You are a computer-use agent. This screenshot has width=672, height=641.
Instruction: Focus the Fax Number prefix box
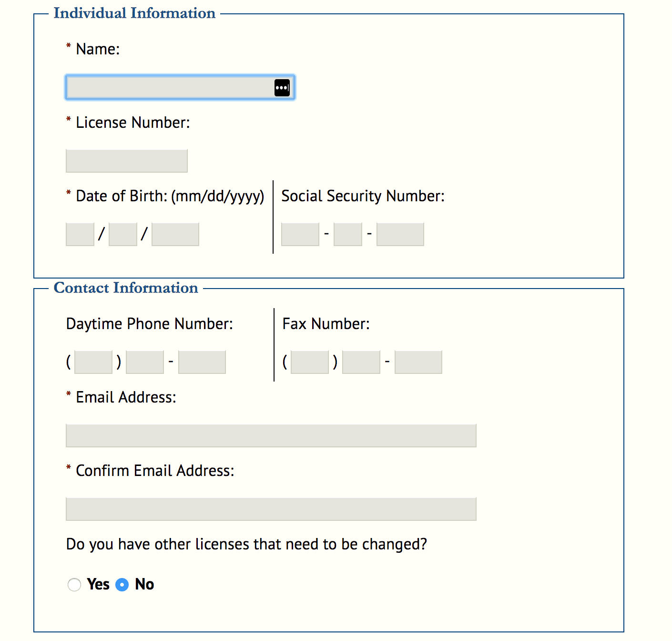[x=361, y=362]
